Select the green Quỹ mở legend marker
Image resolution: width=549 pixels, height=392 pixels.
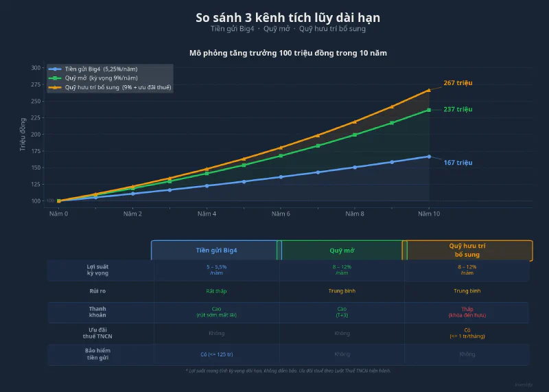pos(55,78)
